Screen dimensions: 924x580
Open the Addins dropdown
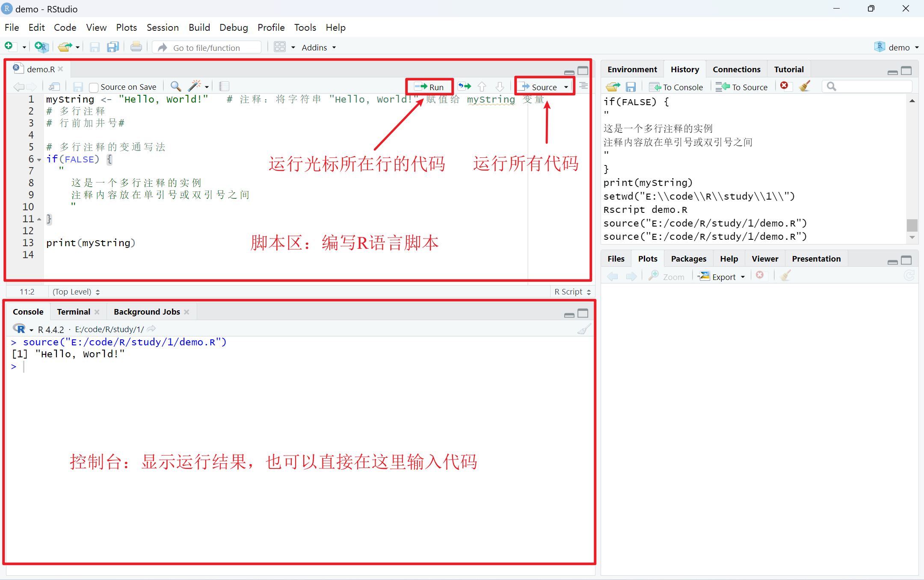point(319,47)
